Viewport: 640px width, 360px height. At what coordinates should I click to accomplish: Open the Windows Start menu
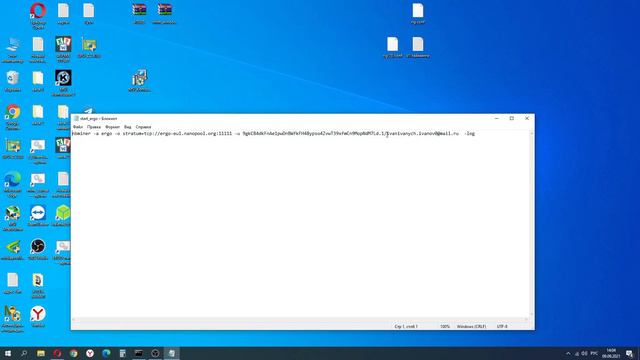coord(8,353)
